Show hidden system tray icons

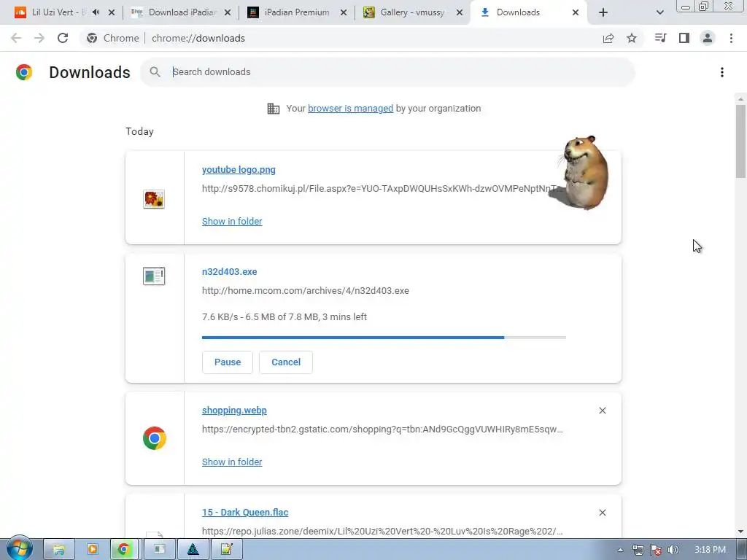click(620, 550)
